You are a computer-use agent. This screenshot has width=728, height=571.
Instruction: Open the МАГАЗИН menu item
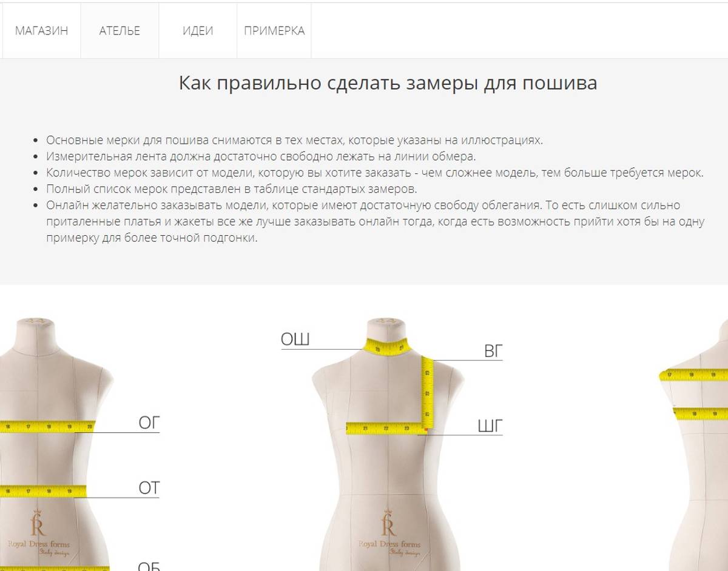(x=41, y=30)
